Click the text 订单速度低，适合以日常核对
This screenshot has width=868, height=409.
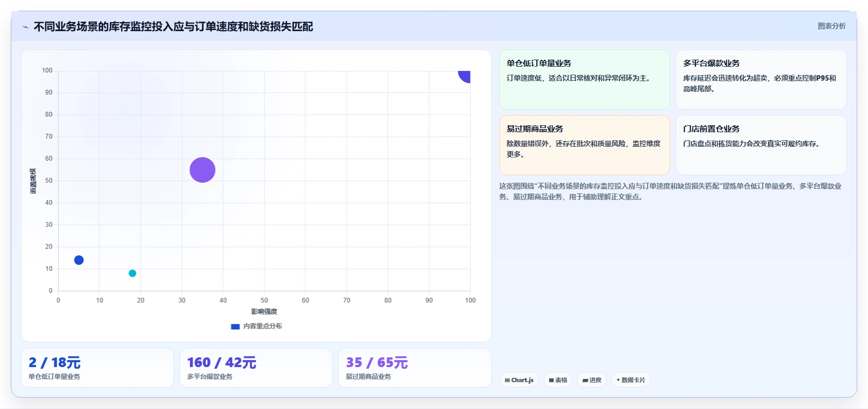580,78
